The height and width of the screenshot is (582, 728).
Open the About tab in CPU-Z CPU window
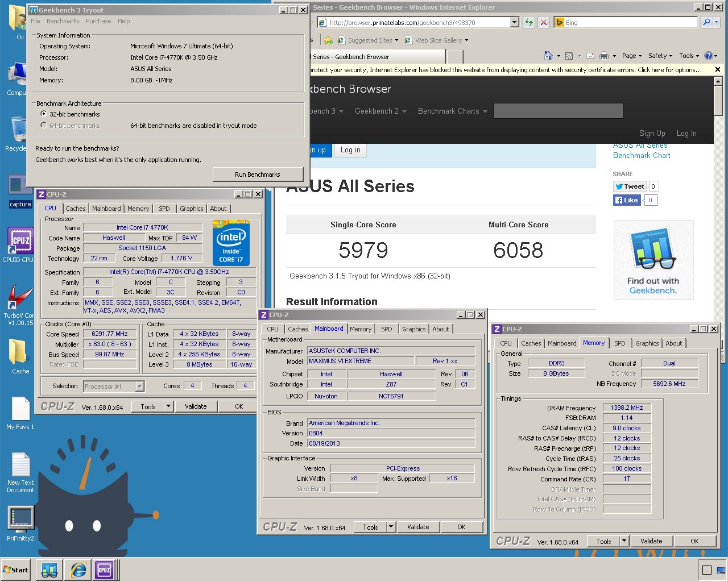218,209
